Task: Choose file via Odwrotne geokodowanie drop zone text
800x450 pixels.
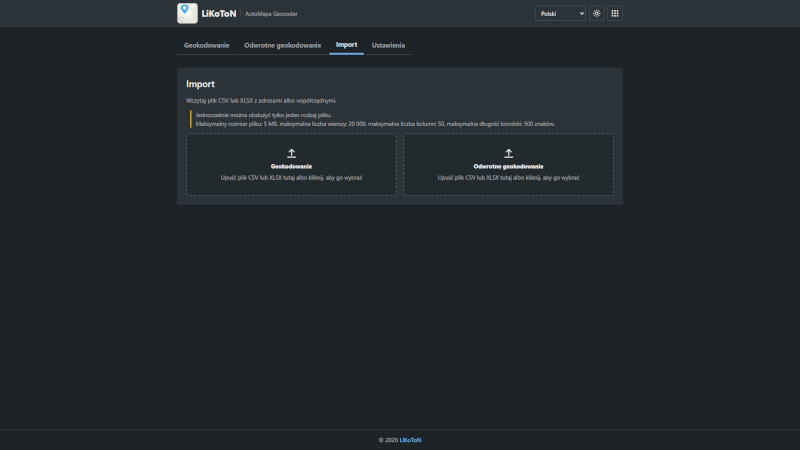Action: click(x=509, y=178)
